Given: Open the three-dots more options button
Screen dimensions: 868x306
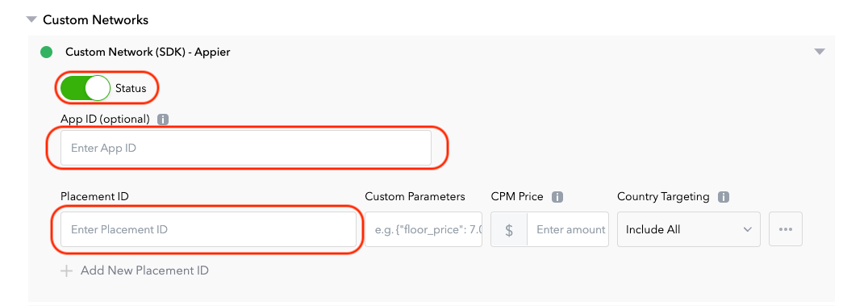Looking at the screenshot, I should pyautogui.click(x=786, y=229).
